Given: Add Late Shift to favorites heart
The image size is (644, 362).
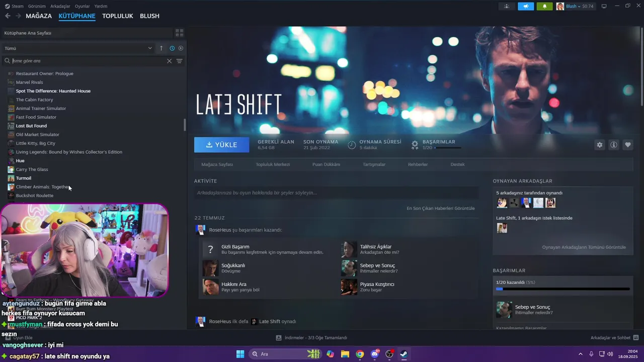Looking at the screenshot, I should 628,145.
